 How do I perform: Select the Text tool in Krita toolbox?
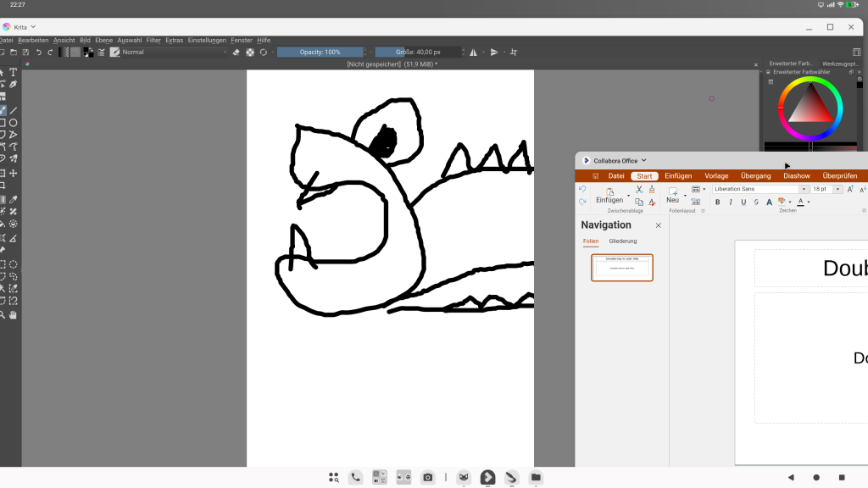point(14,73)
